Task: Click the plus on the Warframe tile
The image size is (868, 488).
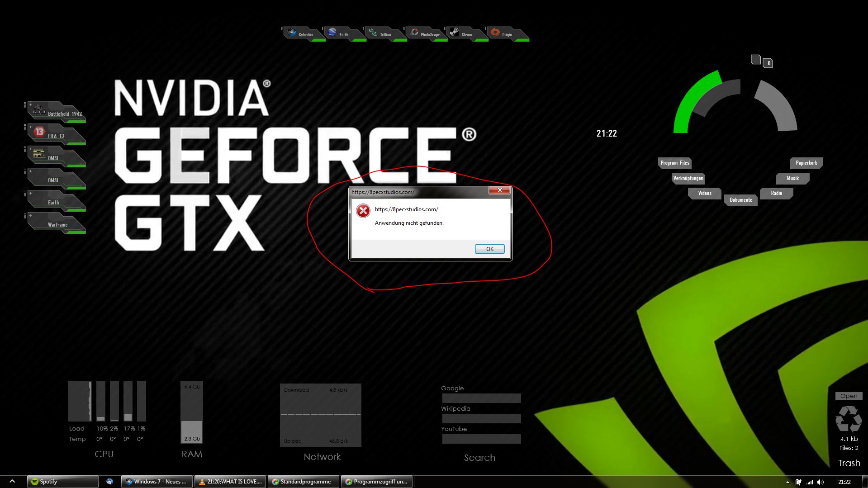Action: 30,216
